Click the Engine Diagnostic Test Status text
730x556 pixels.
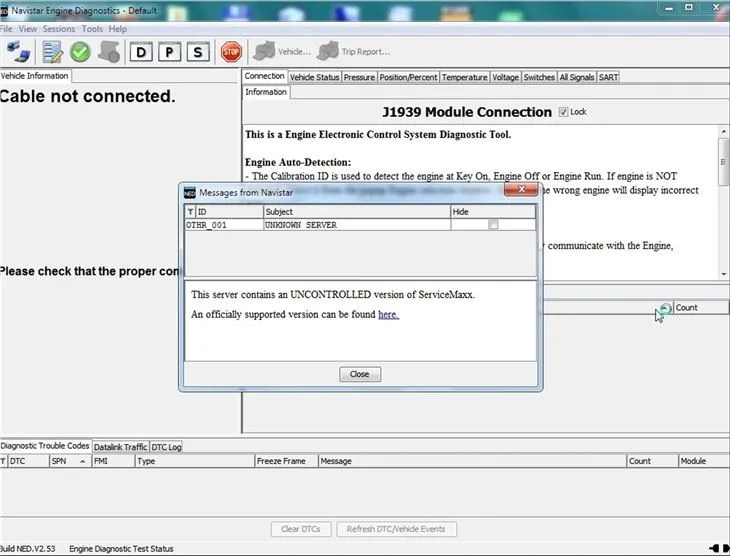(121, 549)
